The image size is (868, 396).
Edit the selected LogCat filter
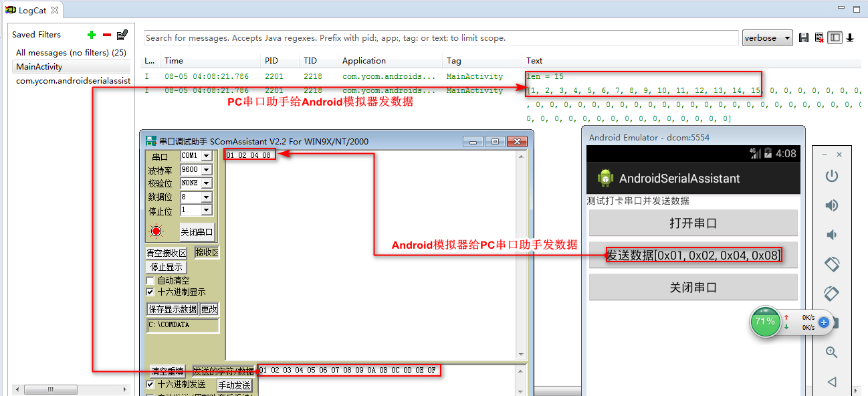122,35
